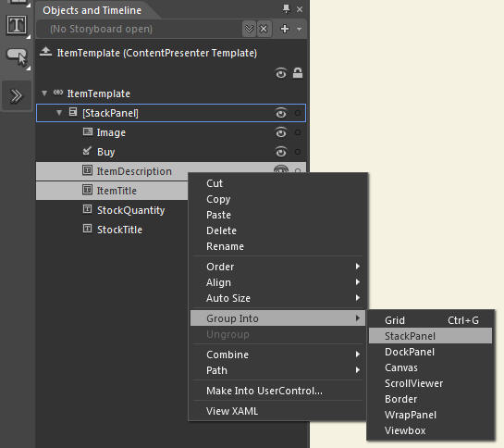This screenshot has height=448, width=504.
Task: Select the Button control tool
Action: tap(17, 57)
